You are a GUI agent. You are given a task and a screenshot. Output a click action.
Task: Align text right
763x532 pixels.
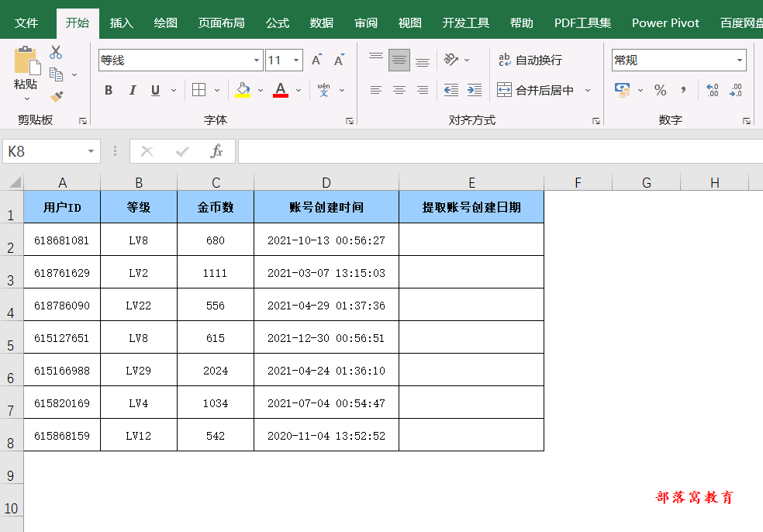[x=423, y=90]
